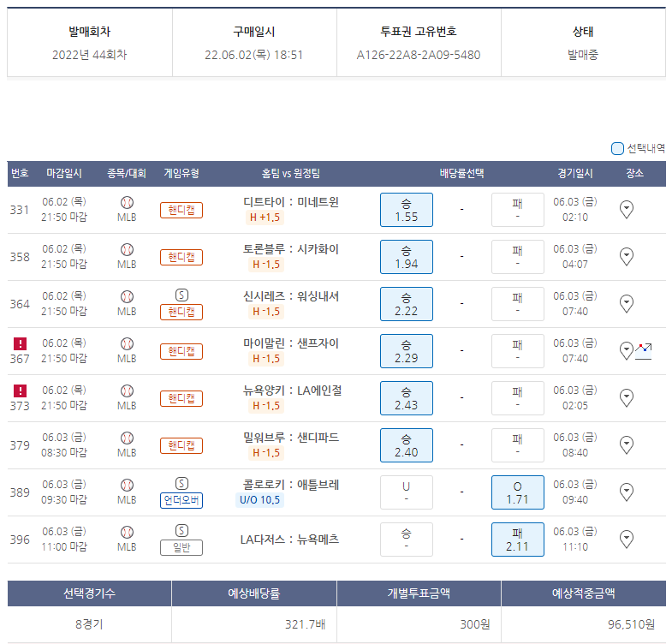
Task: Click baseball MLB icon in row 396
Action: (x=127, y=533)
